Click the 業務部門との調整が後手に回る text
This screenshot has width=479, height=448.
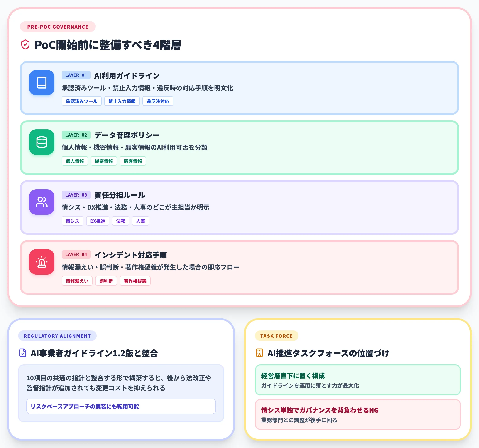click(299, 420)
